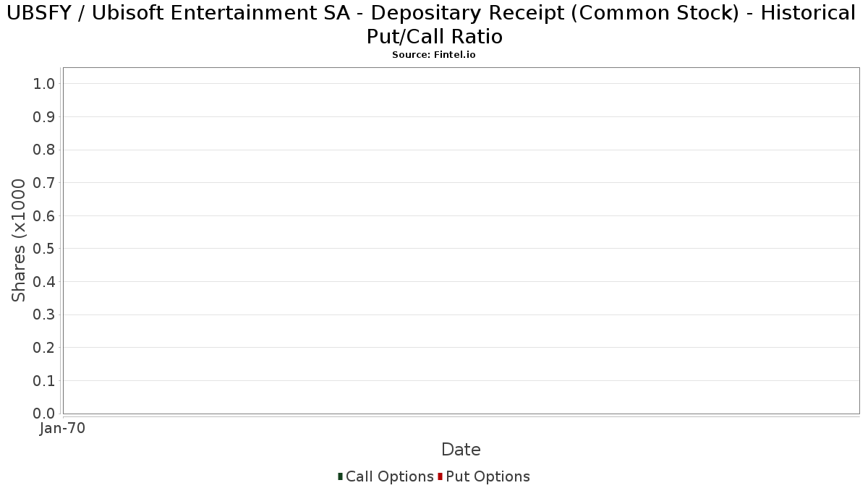Click the chart title mentioning UBSFY
Image resolution: width=868 pixels, height=488 pixels.
434,24
